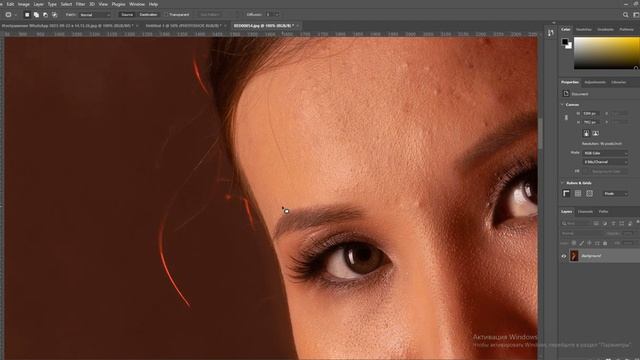Click the canvas height field
The image size is (640, 360).
(590, 122)
